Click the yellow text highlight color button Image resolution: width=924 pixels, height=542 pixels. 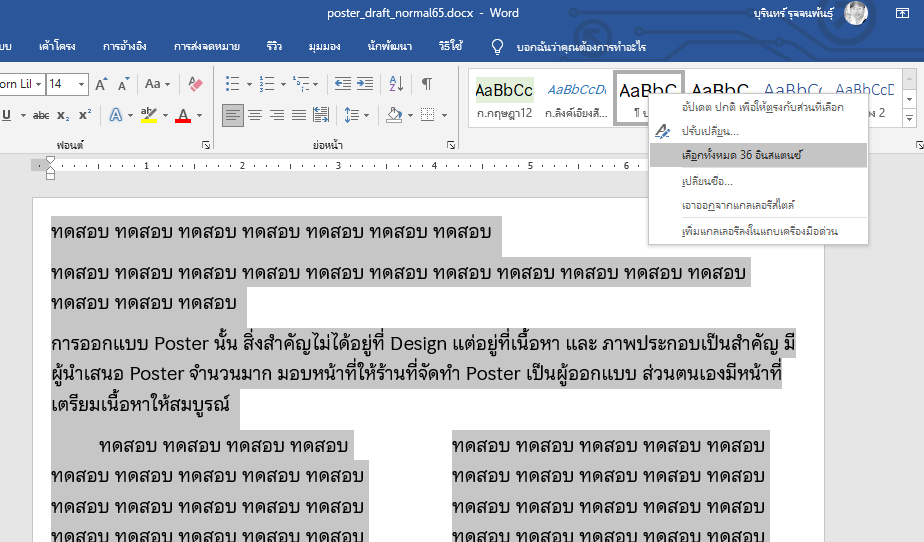pos(147,116)
